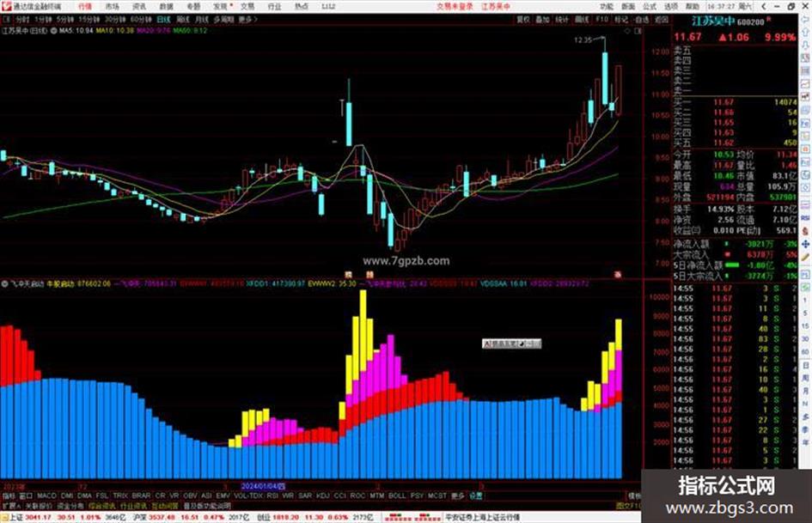Open the 功能 menu
Viewport: 812px width, 523px height.
pos(607,6)
